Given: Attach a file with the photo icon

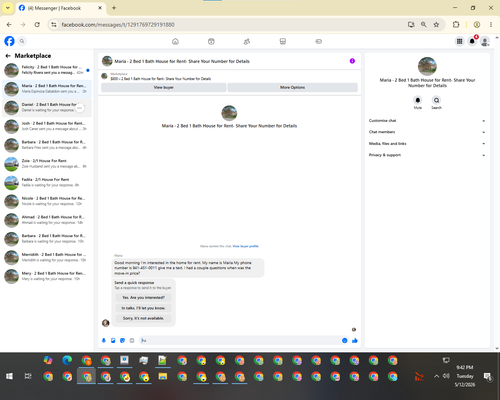Looking at the screenshot, I should [x=113, y=340].
